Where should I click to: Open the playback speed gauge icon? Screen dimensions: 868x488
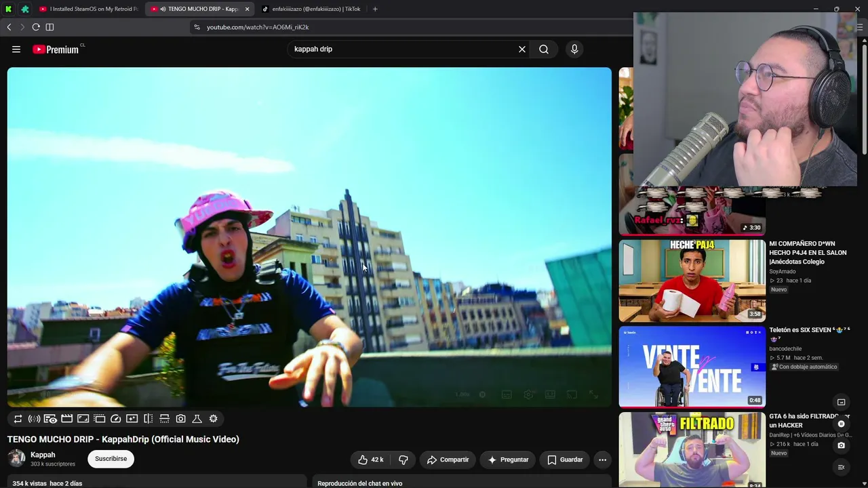pos(115,419)
